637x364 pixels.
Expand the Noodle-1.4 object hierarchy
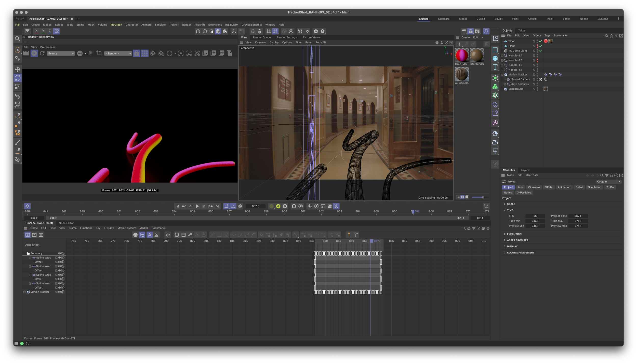tap(502, 56)
